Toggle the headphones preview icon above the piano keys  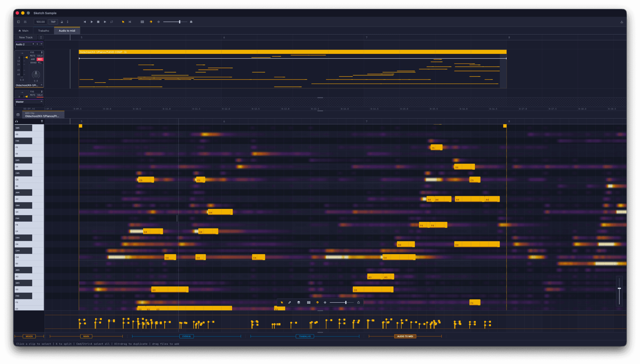[x=17, y=122]
